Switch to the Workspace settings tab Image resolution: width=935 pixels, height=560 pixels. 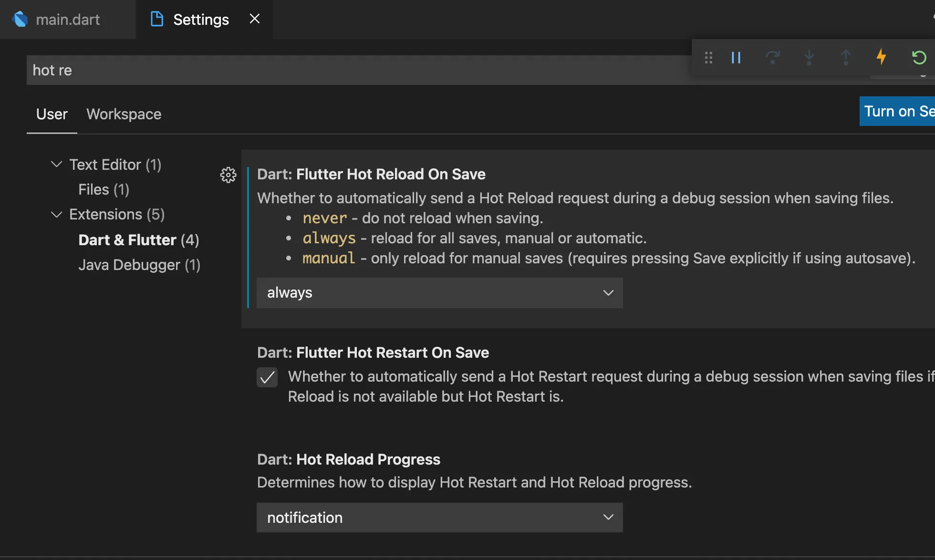[124, 114]
